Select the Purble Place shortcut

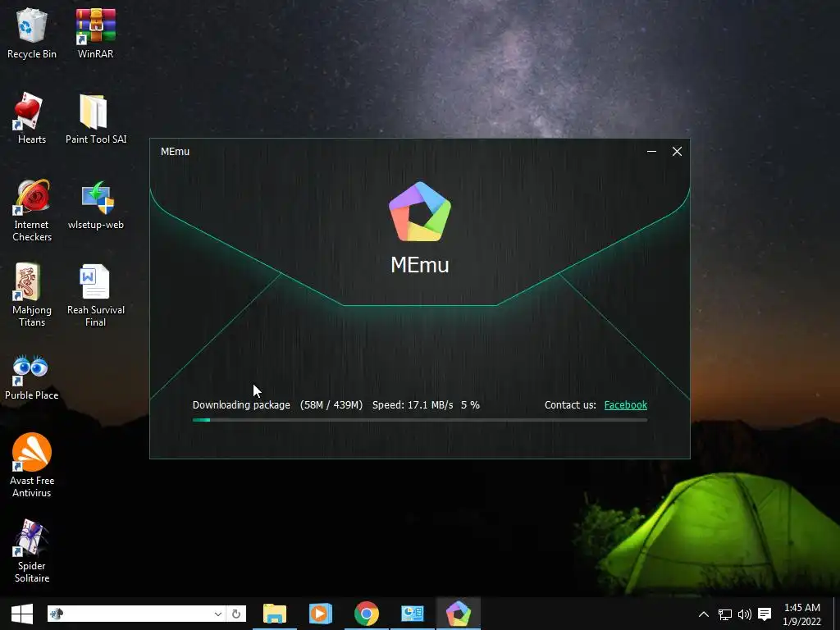tap(32, 377)
